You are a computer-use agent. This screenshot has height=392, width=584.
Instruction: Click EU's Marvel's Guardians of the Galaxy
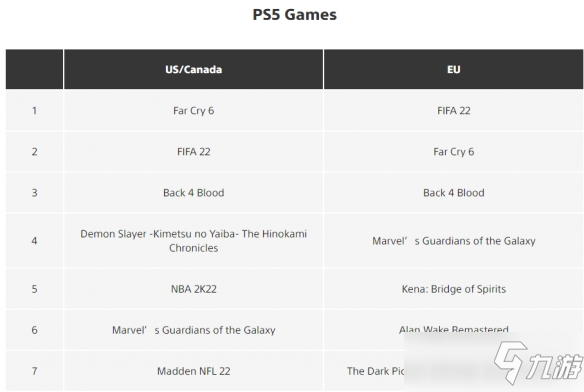coord(454,241)
